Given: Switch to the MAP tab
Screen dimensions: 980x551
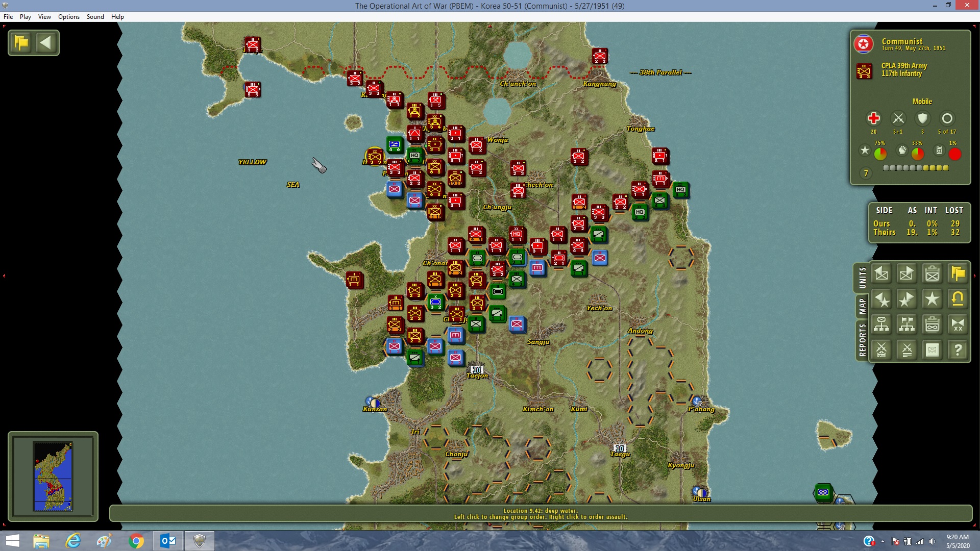Looking at the screenshot, I should pyautogui.click(x=862, y=306).
